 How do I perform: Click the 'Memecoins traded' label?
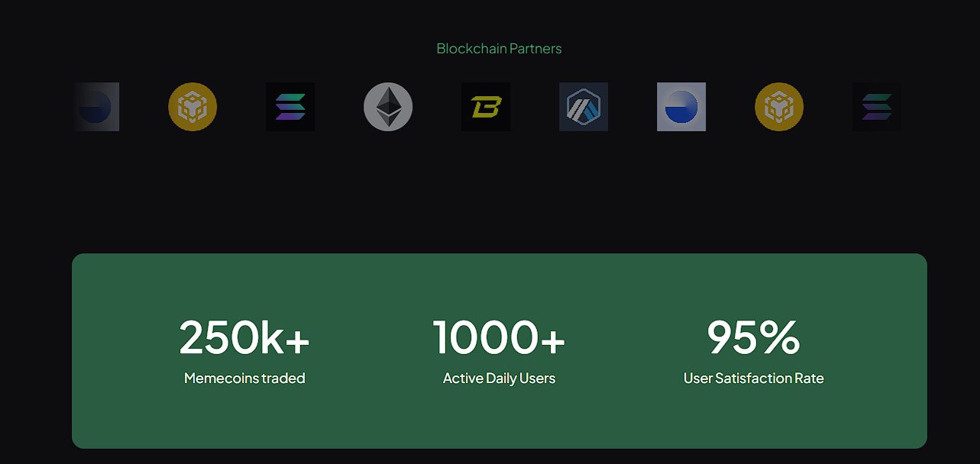click(x=244, y=379)
